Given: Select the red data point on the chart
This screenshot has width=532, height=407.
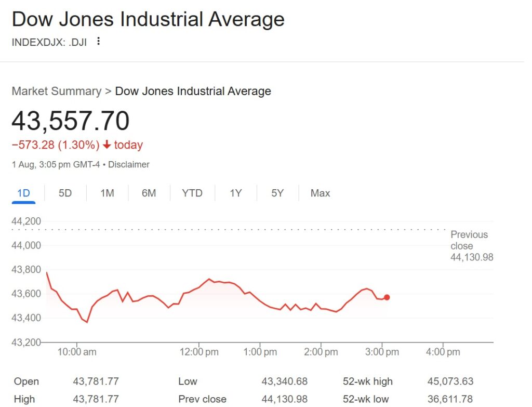Looking at the screenshot, I should tap(387, 297).
